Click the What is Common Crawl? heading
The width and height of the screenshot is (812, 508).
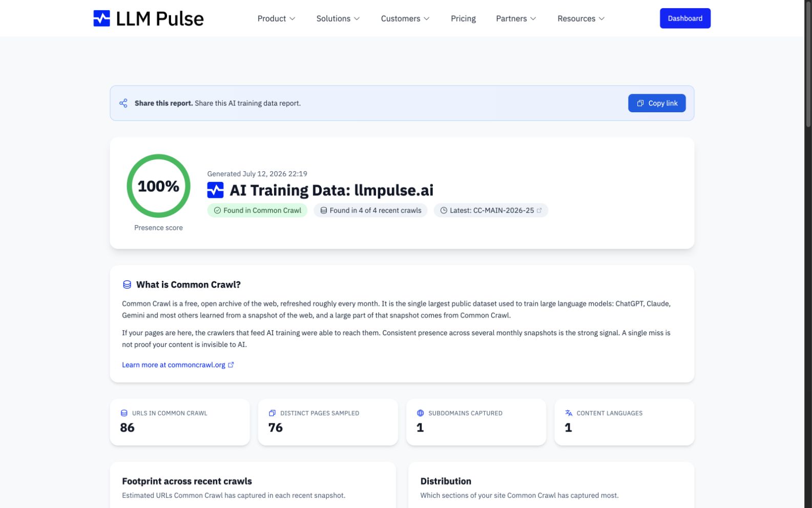pos(189,285)
